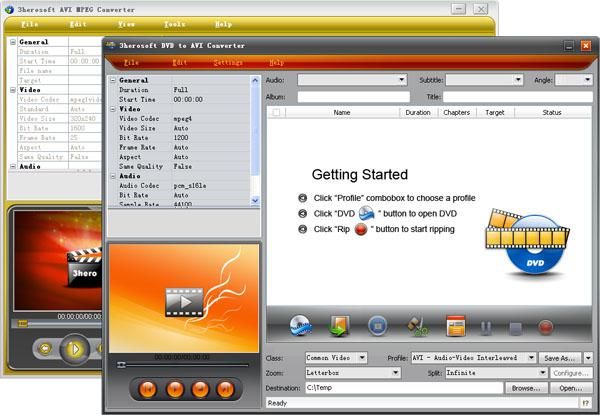Click the DVD to AVI Converter title bar icon
600x415 pixels.
[111, 45]
